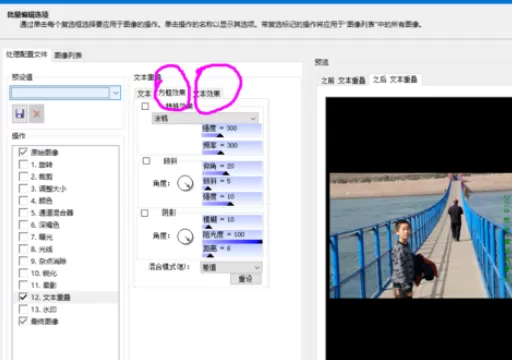
Task: Toggle the 最终图像 checkbox
Action: (23, 321)
